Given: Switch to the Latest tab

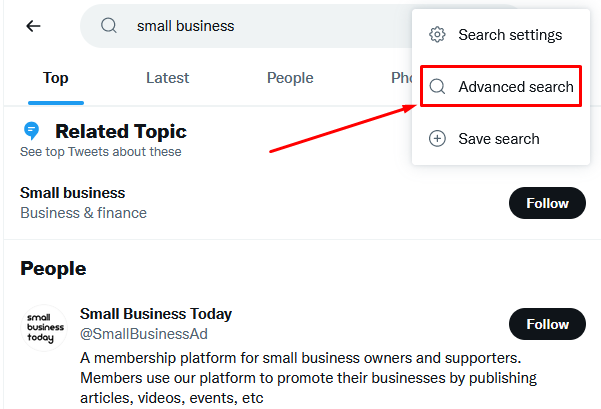Looking at the screenshot, I should click(x=167, y=78).
